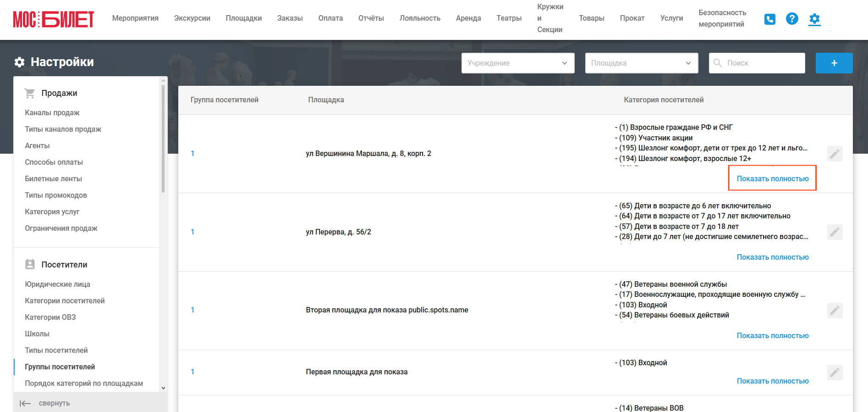Edit row for ул Вершинина Маршала pencil icon
Viewport: 868px width, 412px height.
click(835, 154)
